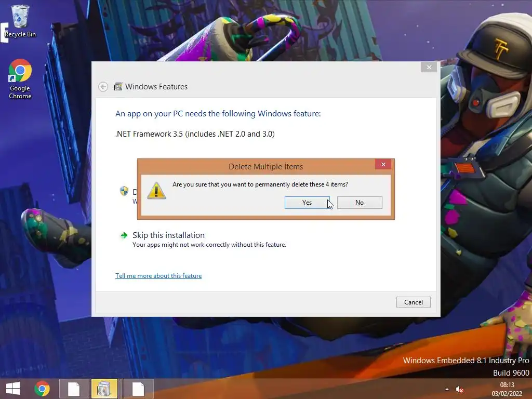
Task: Click the apps might not work correctly text
Action: 209,245
